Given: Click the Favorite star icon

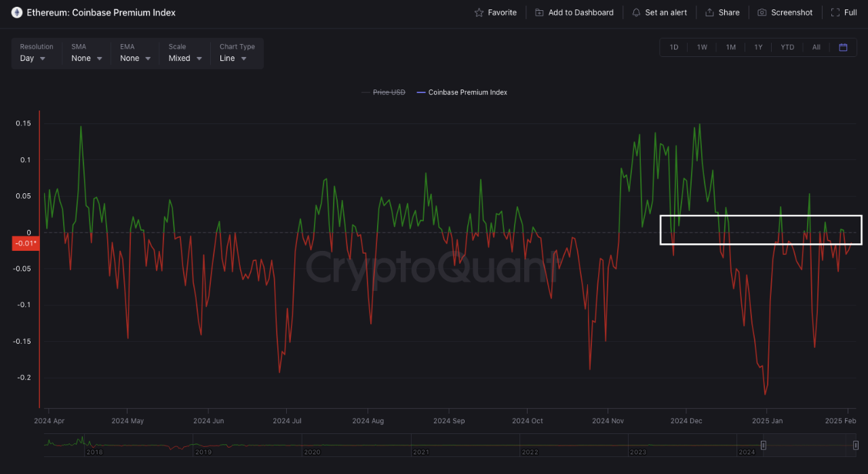Looking at the screenshot, I should pos(479,13).
